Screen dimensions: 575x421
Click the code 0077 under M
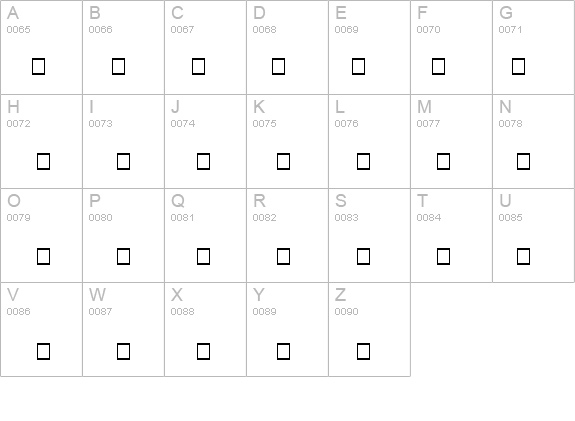(428, 124)
